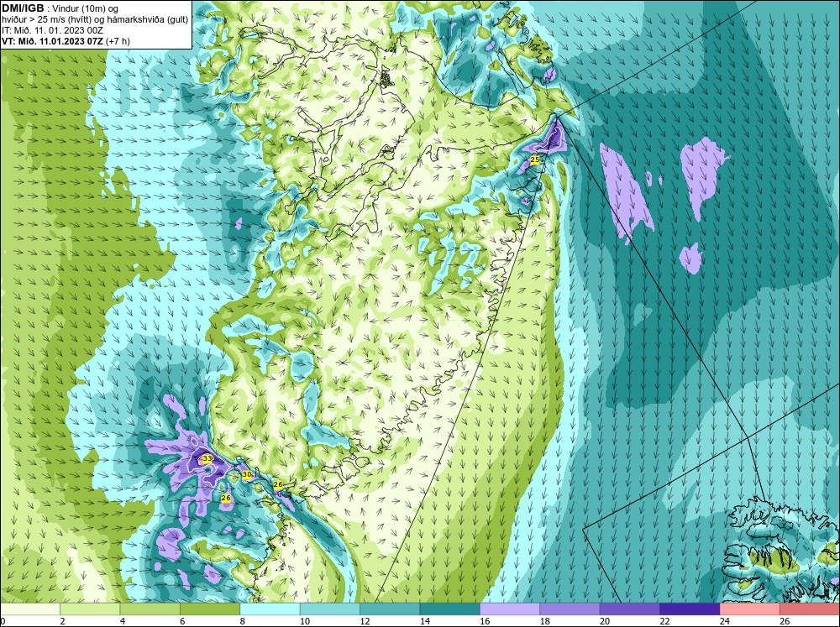Click the 25 m/s gust marker
This screenshot has width=840, height=627.
tap(534, 159)
